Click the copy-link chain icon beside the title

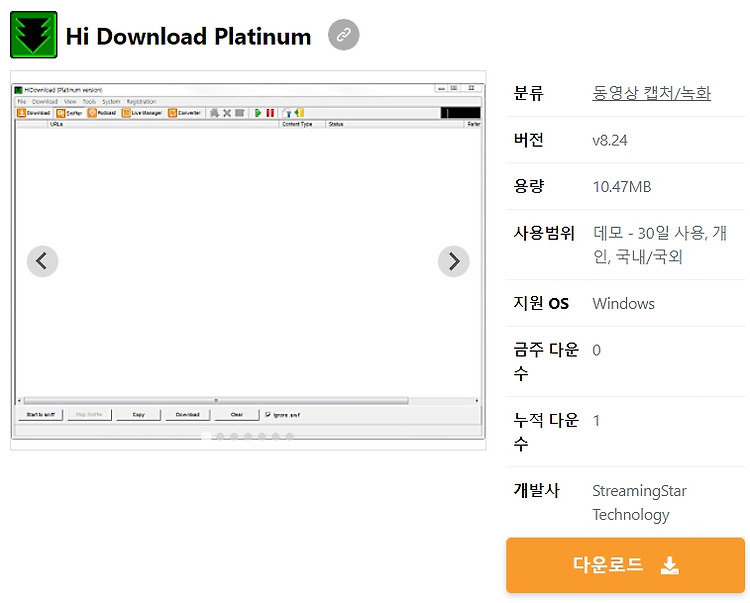(343, 35)
